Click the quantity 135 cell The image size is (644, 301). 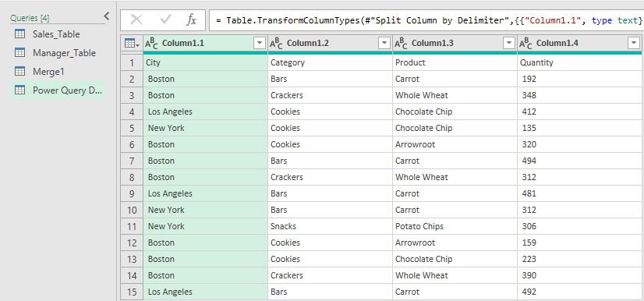(579, 128)
